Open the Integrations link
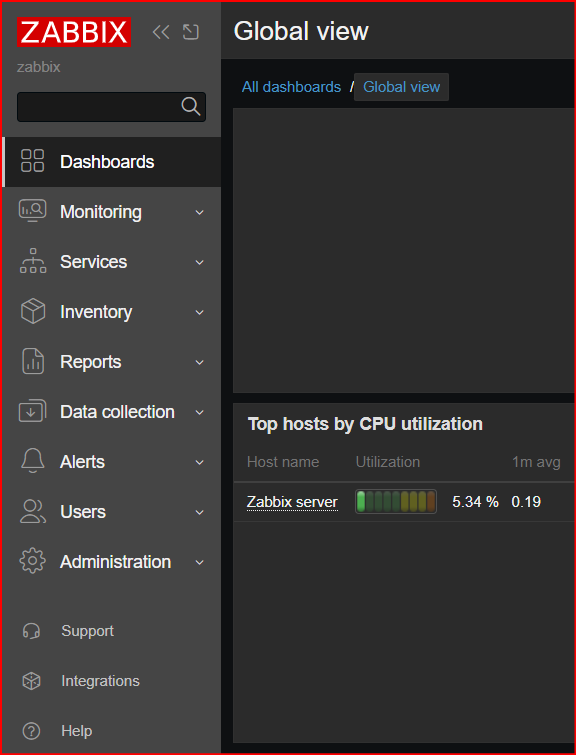Image resolution: width=576 pixels, height=755 pixels. coord(101,681)
